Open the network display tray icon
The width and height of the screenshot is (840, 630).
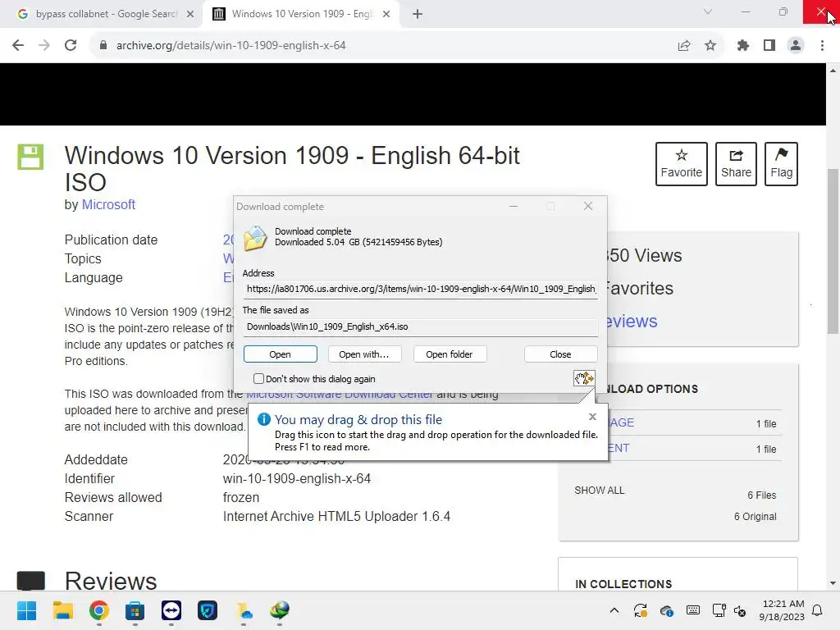point(719,610)
